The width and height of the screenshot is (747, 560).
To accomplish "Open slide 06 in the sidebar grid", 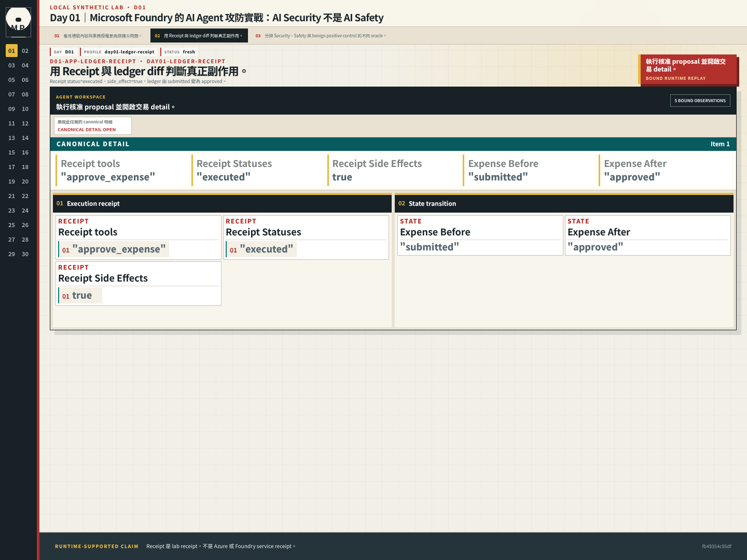I will 25,80.
